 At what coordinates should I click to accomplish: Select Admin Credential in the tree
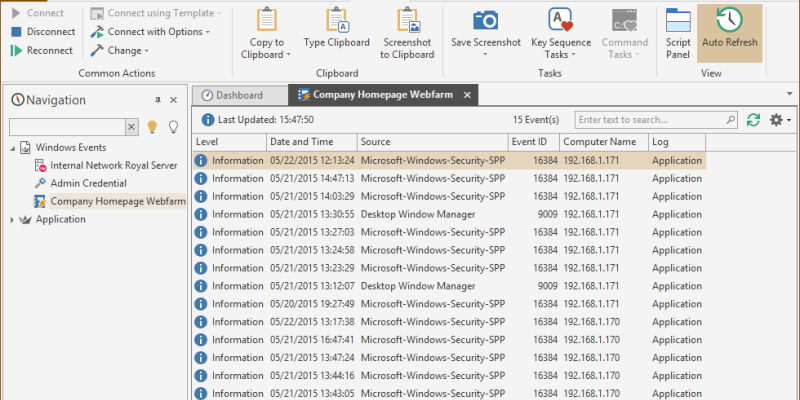point(88,183)
